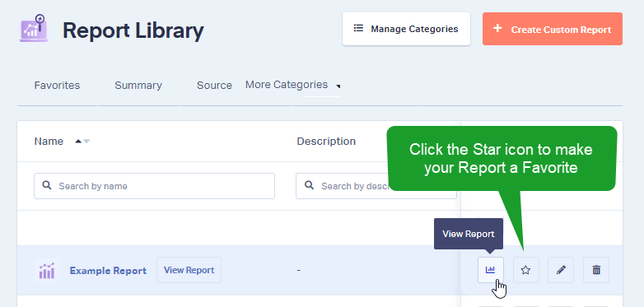The image size is (644, 307).
Task: Click View Report button next to Example Report
Action: 189,270
